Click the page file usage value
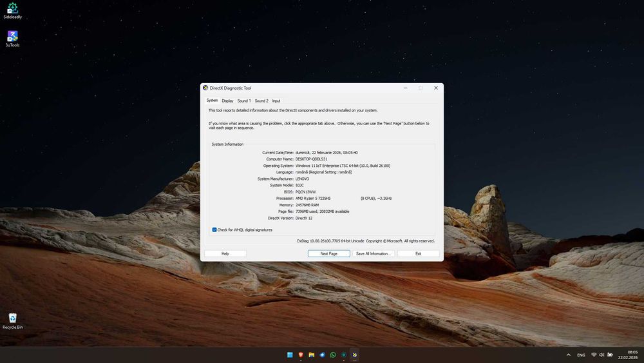644x363 pixels. [x=323, y=211]
